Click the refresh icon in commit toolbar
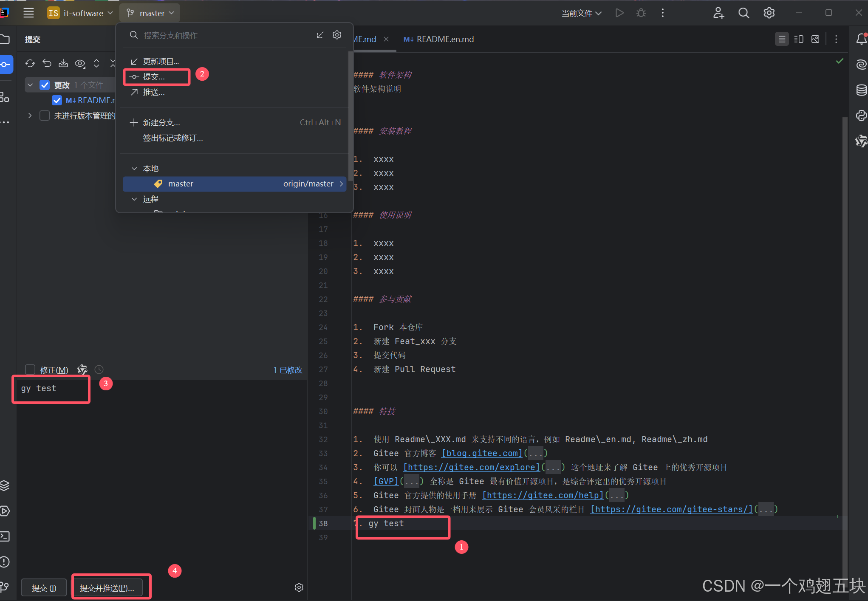 tap(30, 63)
